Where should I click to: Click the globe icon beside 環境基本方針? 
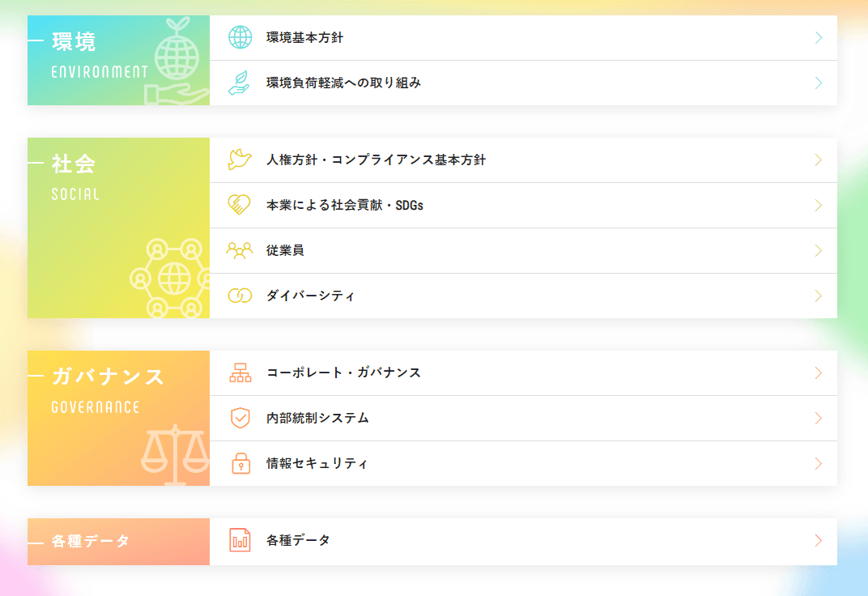(240, 37)
